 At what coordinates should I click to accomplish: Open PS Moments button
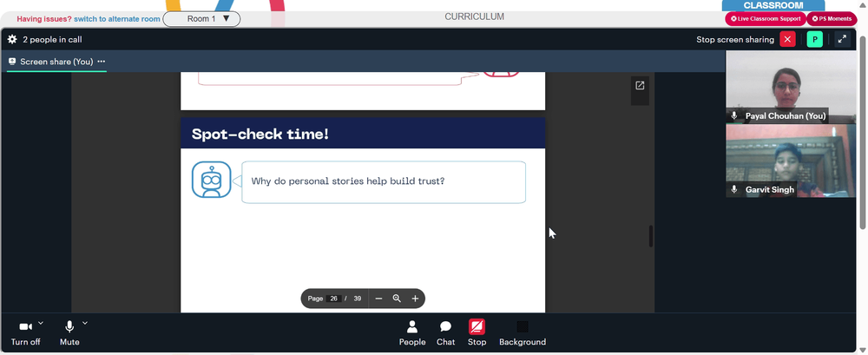tap(832, 19)
